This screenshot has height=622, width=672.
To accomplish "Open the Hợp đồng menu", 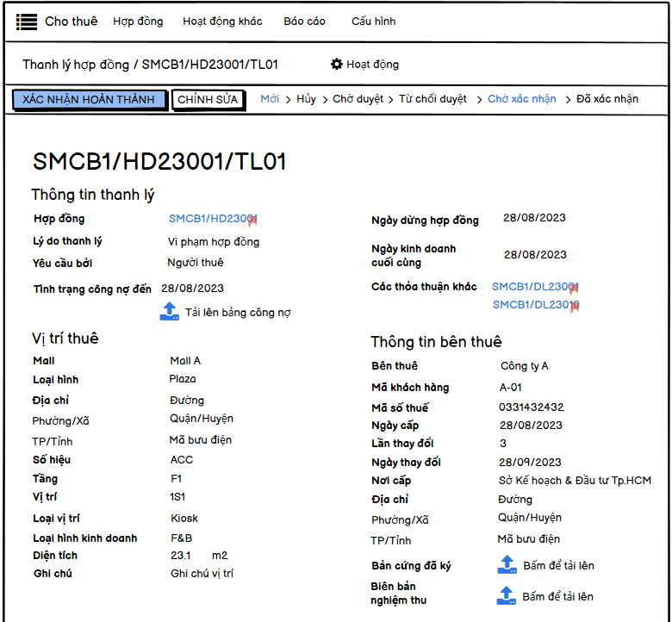I will pyautogui.click(x=138, y=22).
